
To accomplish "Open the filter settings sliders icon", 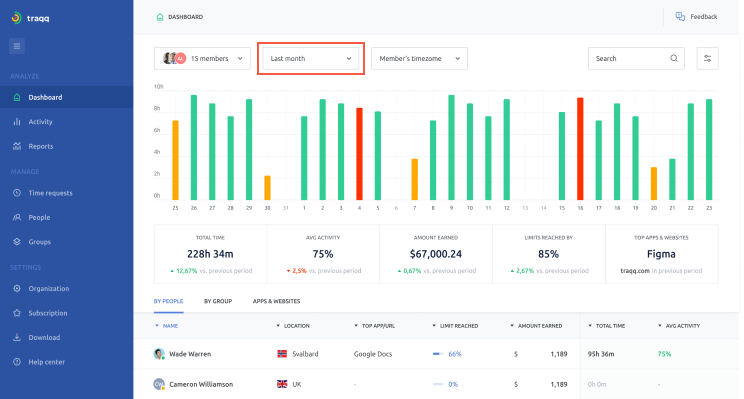I will click(x=707, y=58).
